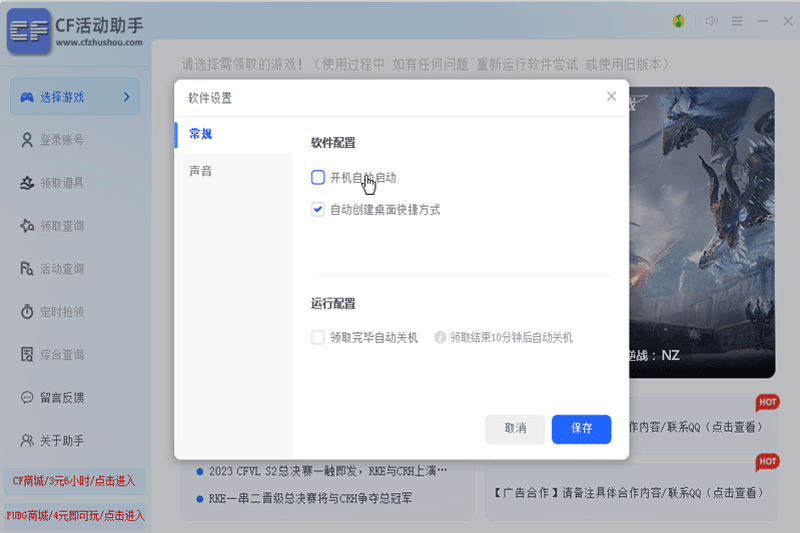Viewport: 800px width, 533px height.
Task: Click the 软件设置 dialog title
Action: 210,98
